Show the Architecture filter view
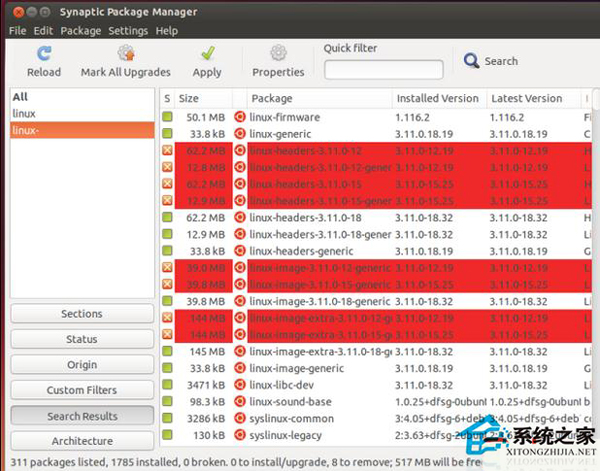The height and width of the screenshot is (471, 600). click(82, 441)
